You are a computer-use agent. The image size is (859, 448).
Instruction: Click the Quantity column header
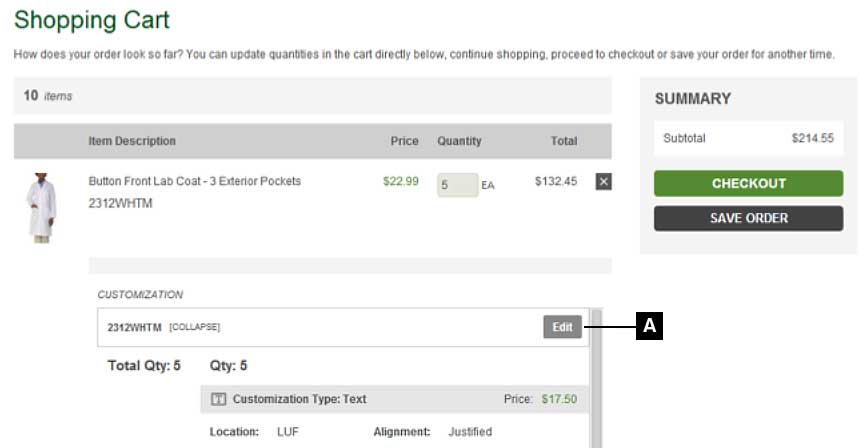[459, 141]
